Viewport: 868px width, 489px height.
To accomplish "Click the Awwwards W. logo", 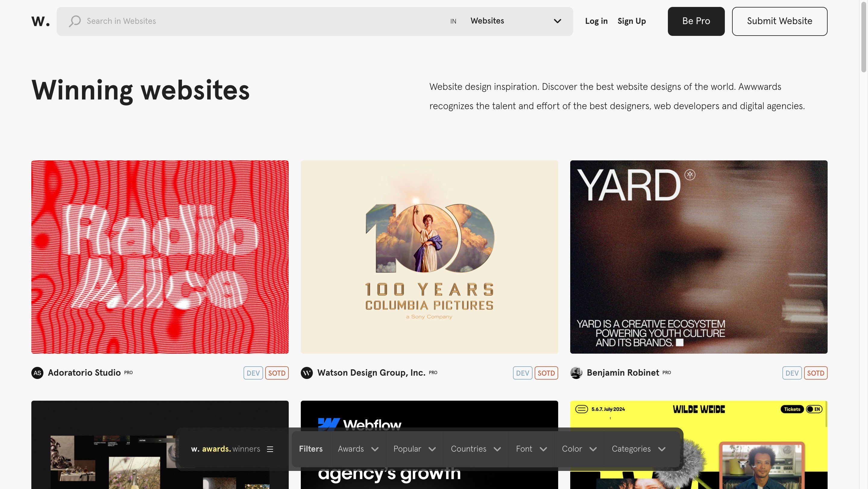I will click(x=40, y=21).
